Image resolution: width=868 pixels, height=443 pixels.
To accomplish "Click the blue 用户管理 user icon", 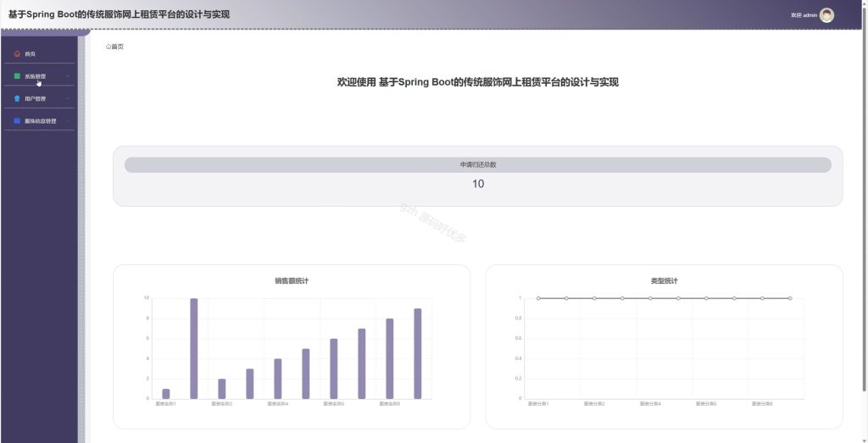I will pyautogui.click(x=17, y=98).
